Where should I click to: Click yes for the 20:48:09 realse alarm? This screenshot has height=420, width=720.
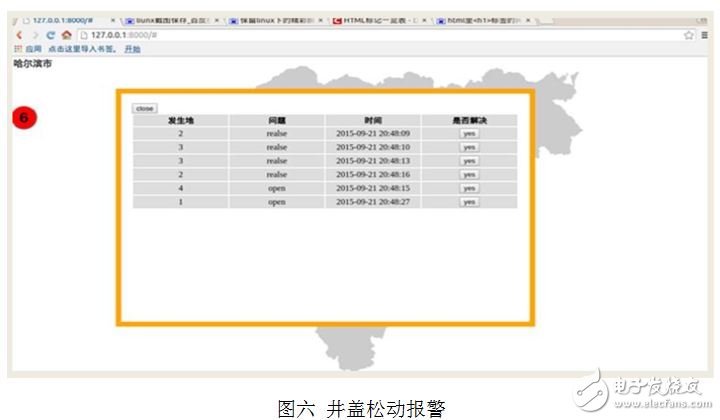468,133
